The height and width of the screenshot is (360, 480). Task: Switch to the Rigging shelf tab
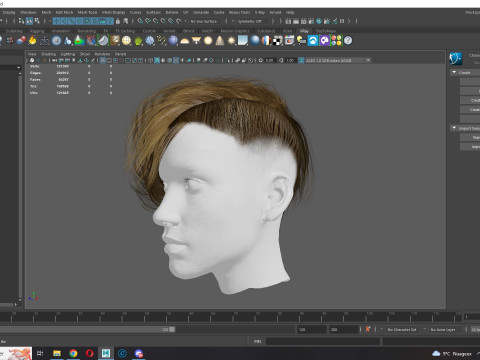37,31
